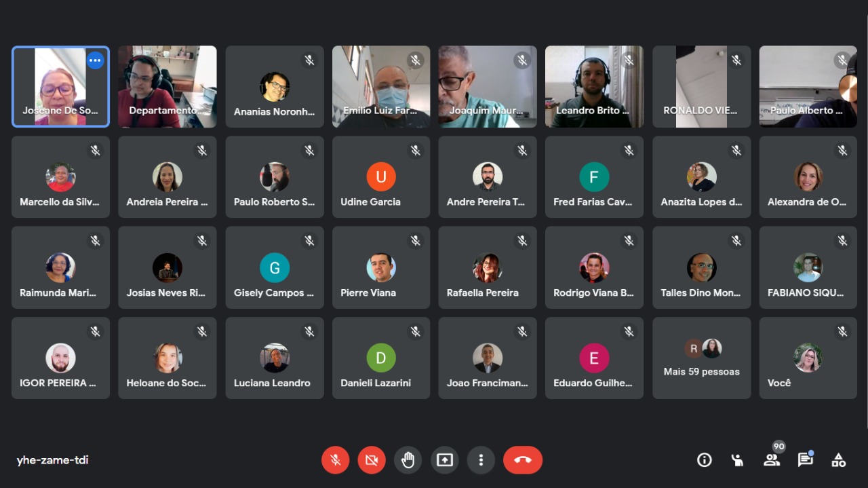This screenshot has width=868, height=488.
Task: Open the chat panel icon
Action: click(805, 460)
